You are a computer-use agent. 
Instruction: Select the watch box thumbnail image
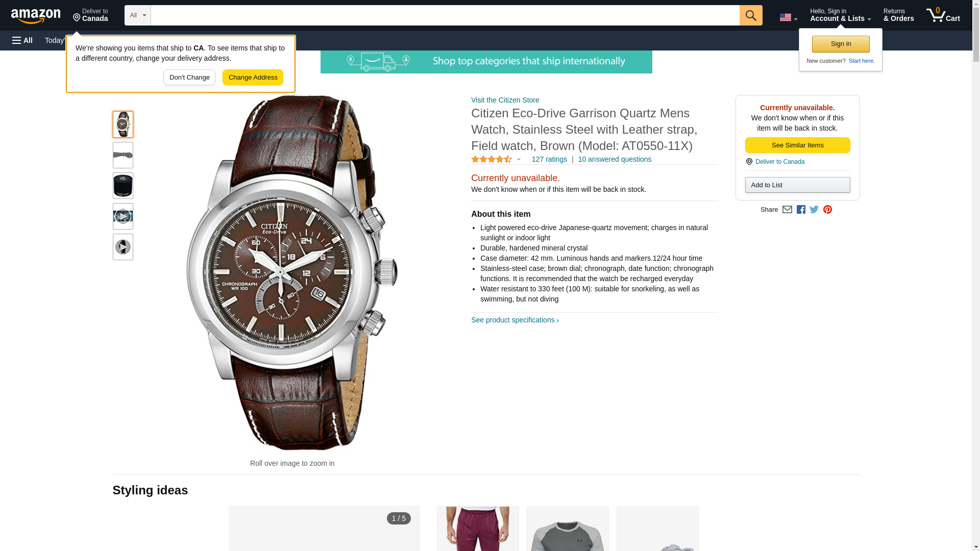[123, 186]
